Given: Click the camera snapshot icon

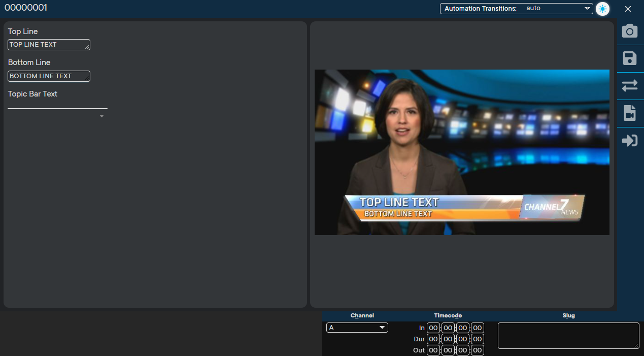Looking at the screenshot, I should (629, 31).
